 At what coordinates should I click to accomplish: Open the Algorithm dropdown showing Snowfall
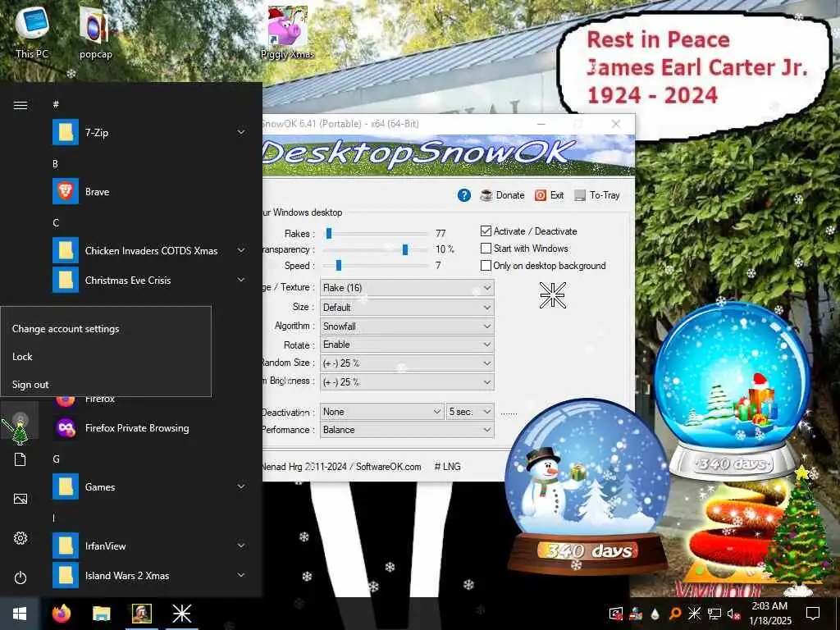[x=407, y=326]
